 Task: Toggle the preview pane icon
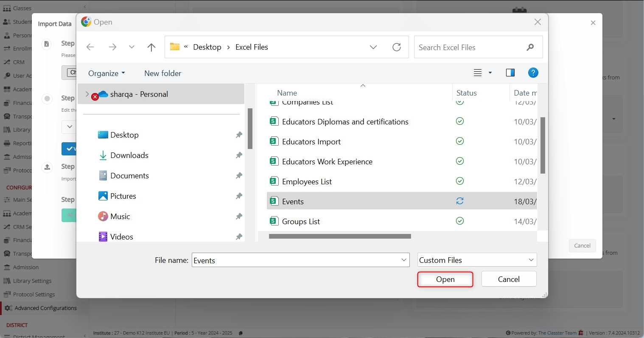510,73
